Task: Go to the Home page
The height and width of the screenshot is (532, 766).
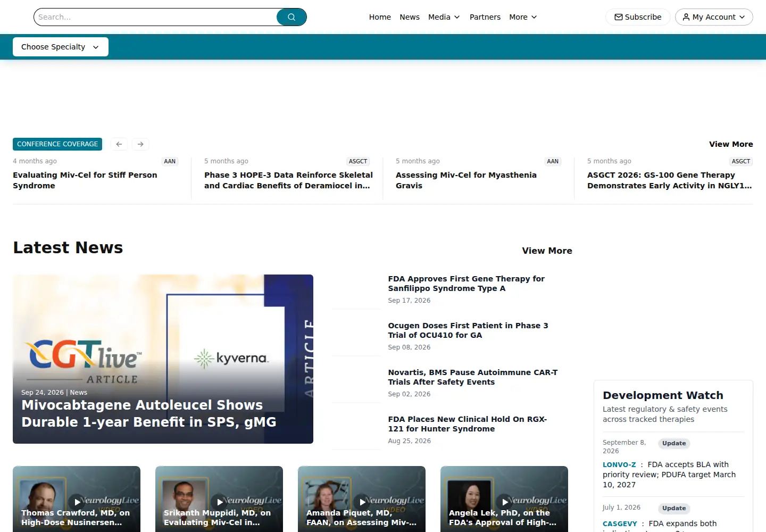Action: coord(380,17)
